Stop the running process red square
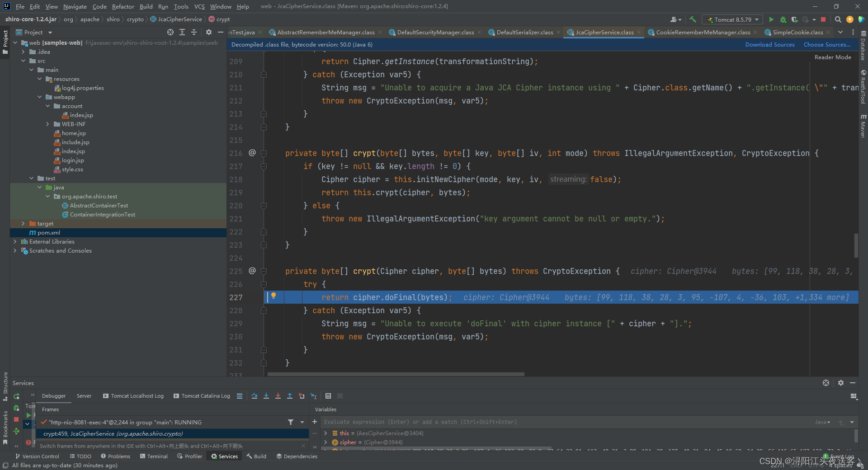This screenshot has width=868, height=470. point(823,19)
